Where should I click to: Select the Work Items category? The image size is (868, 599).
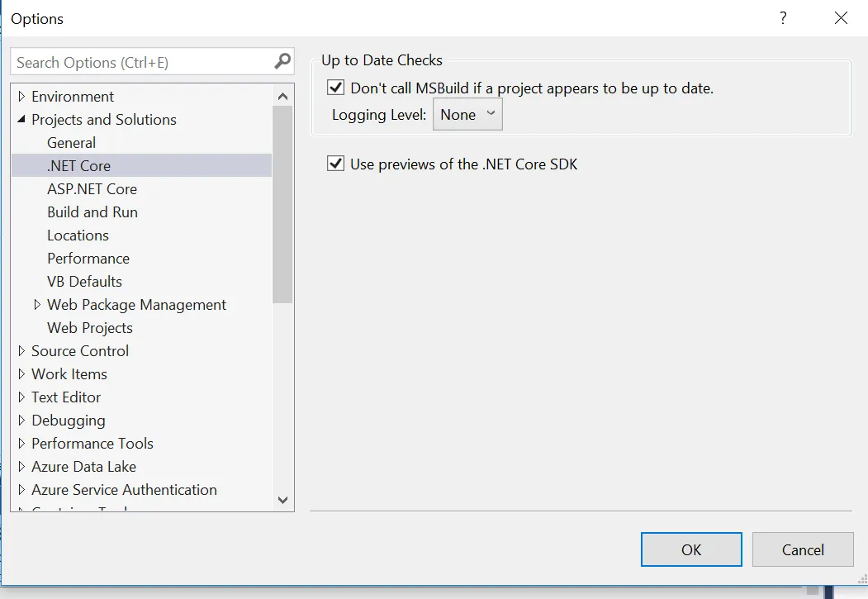[69, 374]
